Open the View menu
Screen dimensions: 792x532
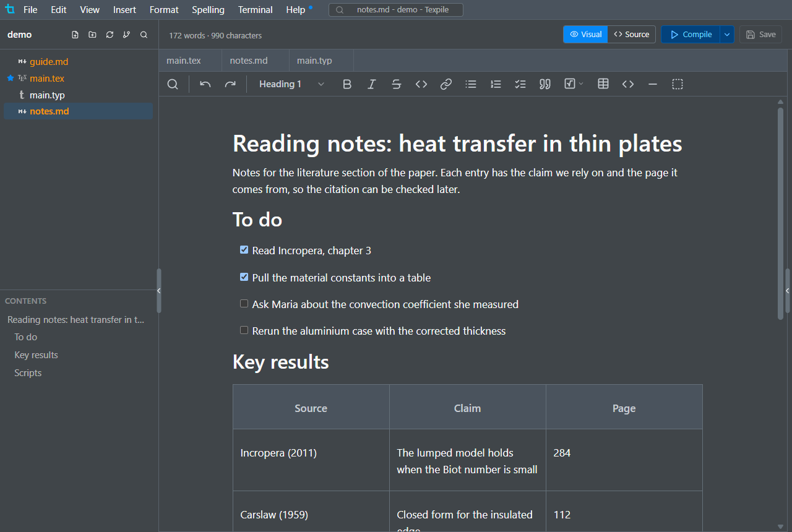(x=90, y=10)
